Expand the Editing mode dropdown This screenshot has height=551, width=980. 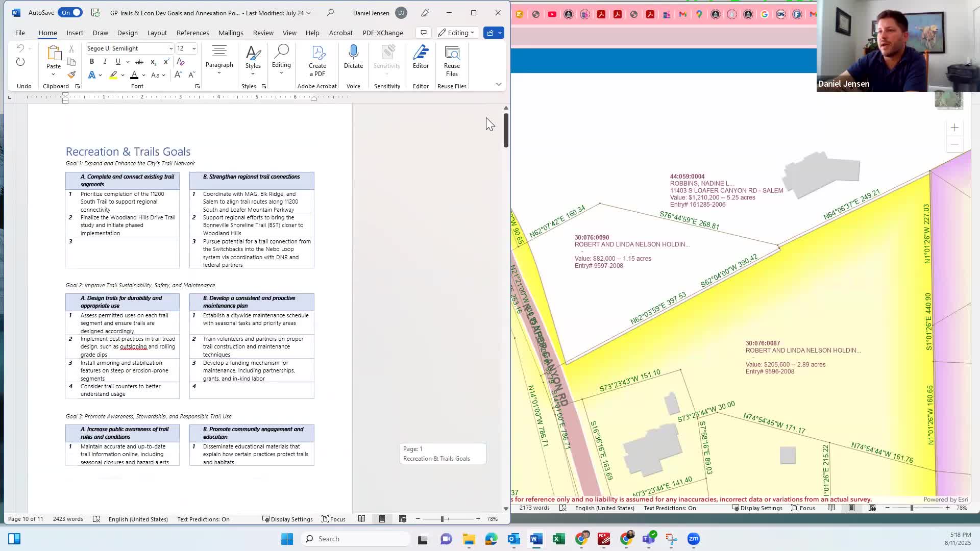point(457,33)
